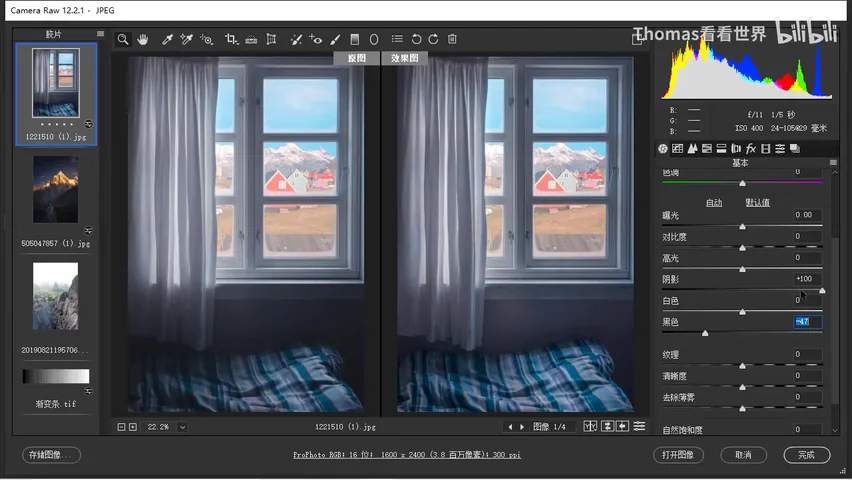Select the Transform tool
The width and height of the screenshot is (852, 480).
(x=271, y=39)
